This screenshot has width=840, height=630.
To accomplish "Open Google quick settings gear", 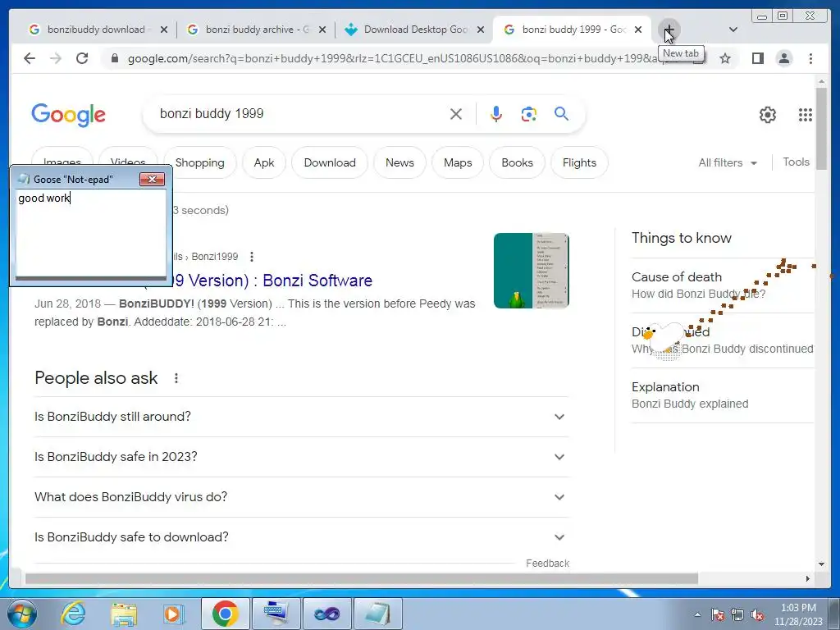I will pyautogui.click(x=768, y=115).
